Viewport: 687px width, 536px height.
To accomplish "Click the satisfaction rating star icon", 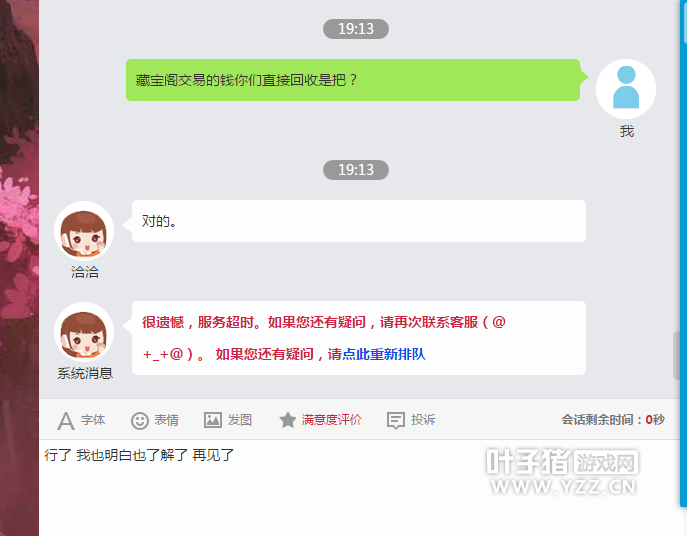I will [x=287, y=420].
